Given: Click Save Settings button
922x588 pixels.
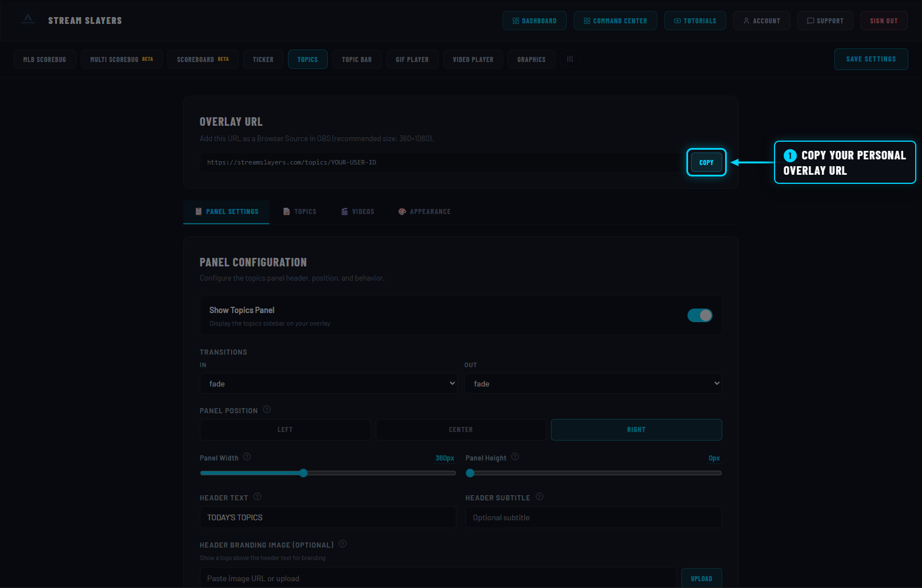Looking at the screenshot, I should [x=871, y=59].
